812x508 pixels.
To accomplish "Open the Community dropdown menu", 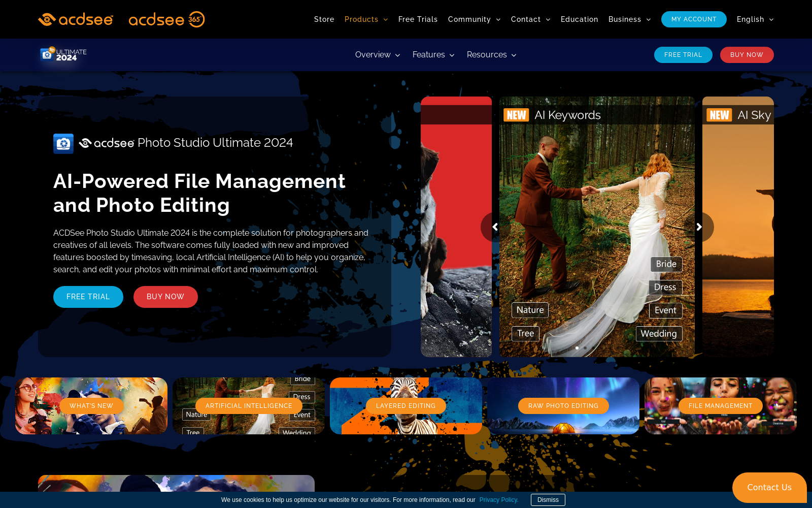I will [474, 19].
